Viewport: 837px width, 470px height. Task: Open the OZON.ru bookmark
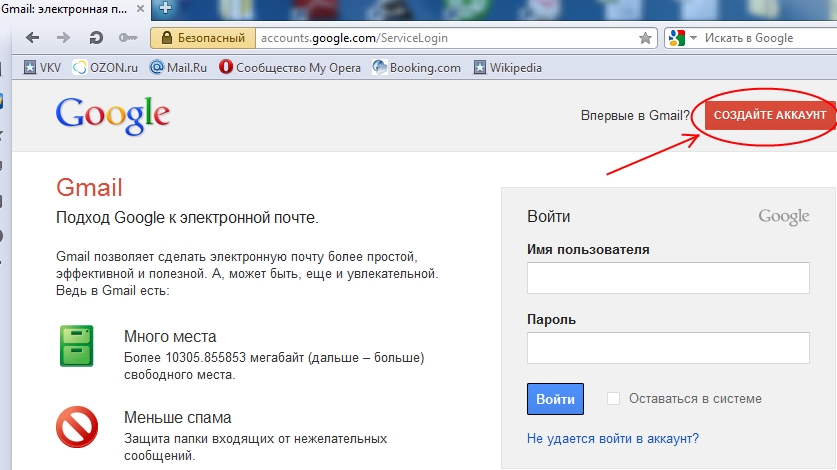click(x=105, y=68)
